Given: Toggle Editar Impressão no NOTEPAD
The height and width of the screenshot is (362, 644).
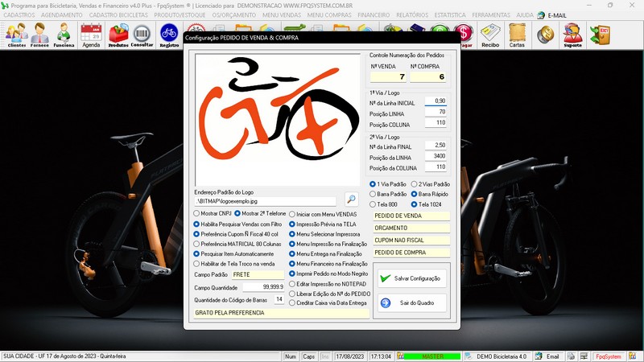Looking at the screenshot, I should point(293,283).
